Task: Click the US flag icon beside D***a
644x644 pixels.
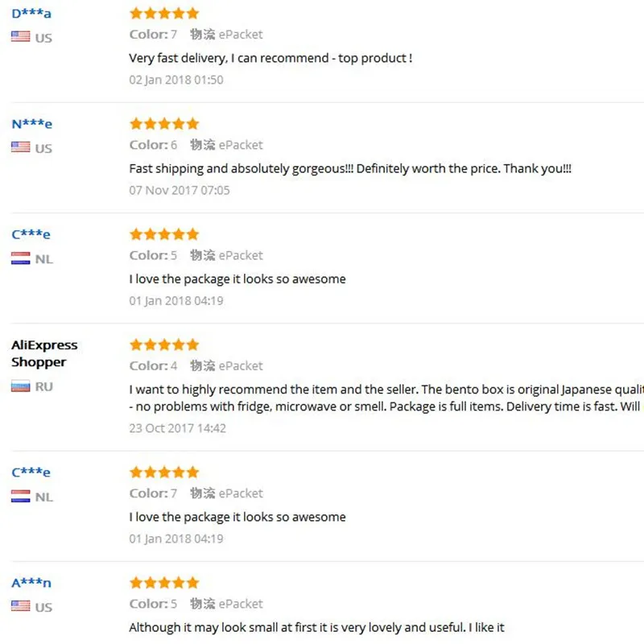Action: coord(21,36)
